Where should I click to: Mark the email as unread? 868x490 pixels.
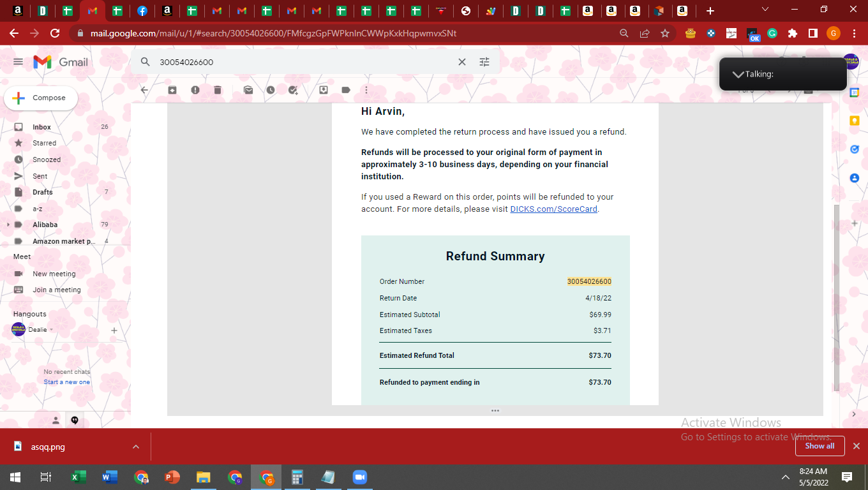[248, 90]
